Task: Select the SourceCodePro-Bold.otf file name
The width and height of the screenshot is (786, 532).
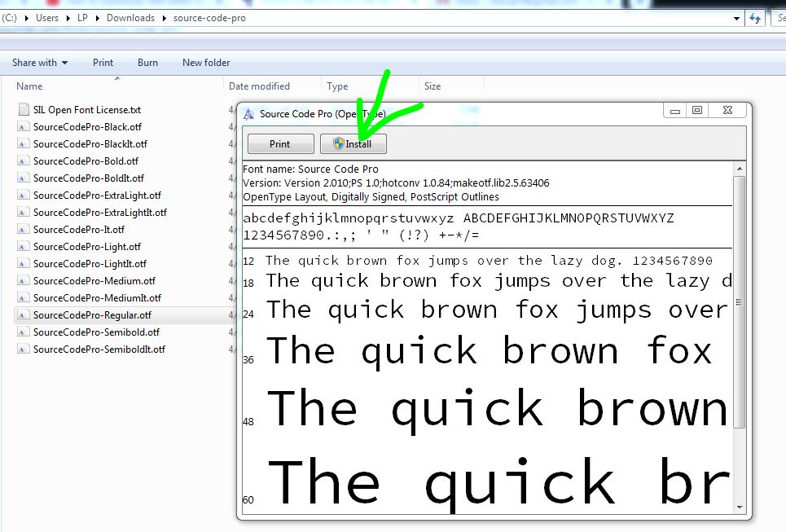Action: click(x=86, y=161)
